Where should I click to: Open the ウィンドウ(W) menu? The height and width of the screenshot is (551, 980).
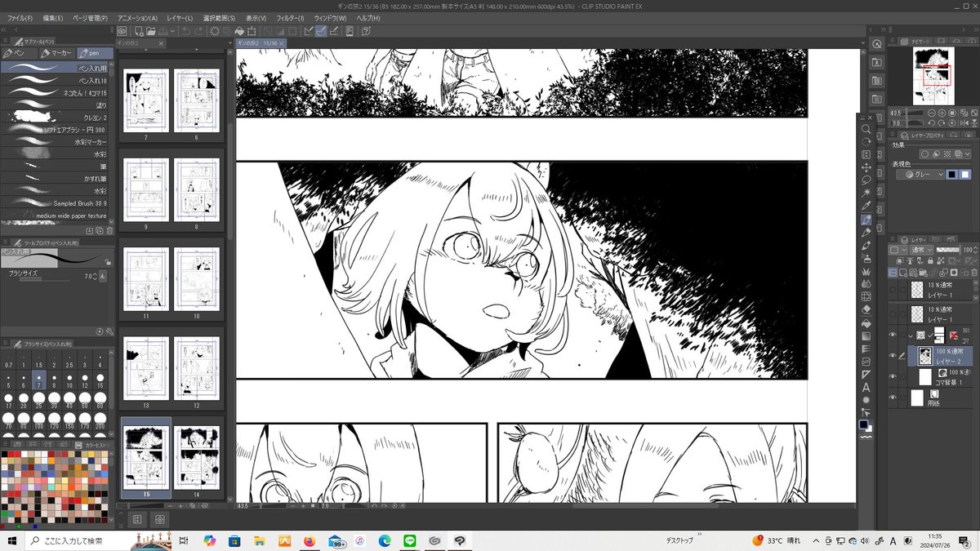(x=331, y=17)
